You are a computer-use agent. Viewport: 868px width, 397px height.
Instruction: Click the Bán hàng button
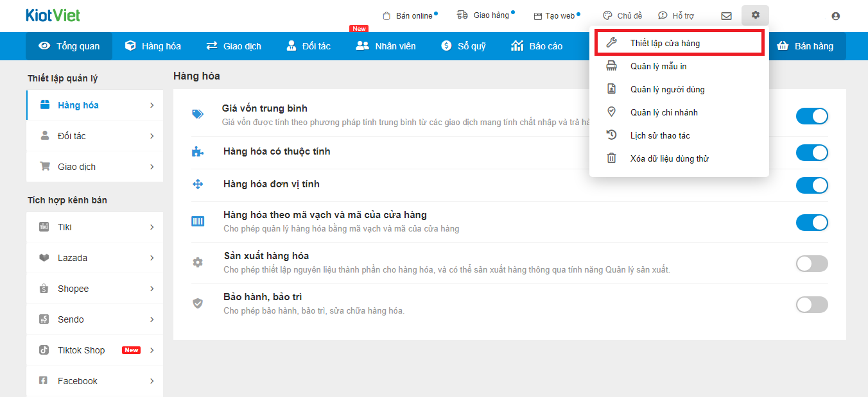click(x=805, y=46)
